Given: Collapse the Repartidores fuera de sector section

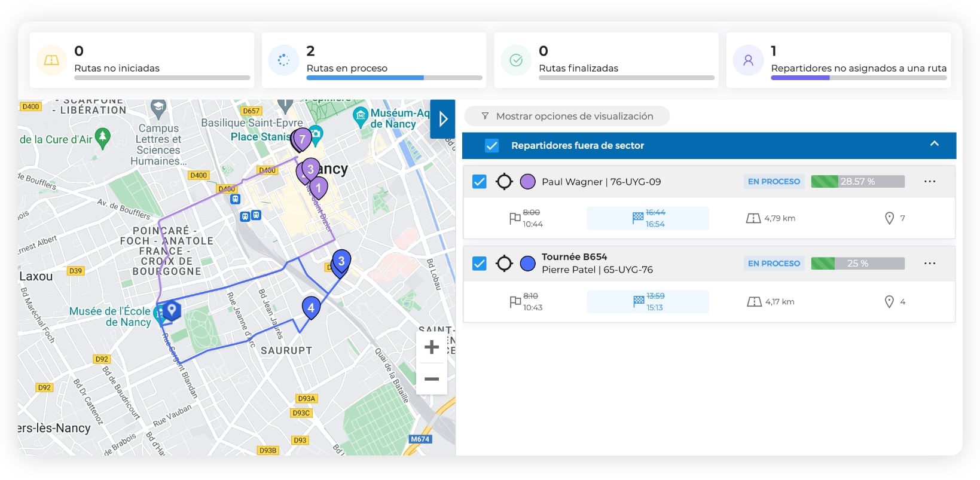Looking at the screenshot, I should pyautogui.click(x=934, y=144).
